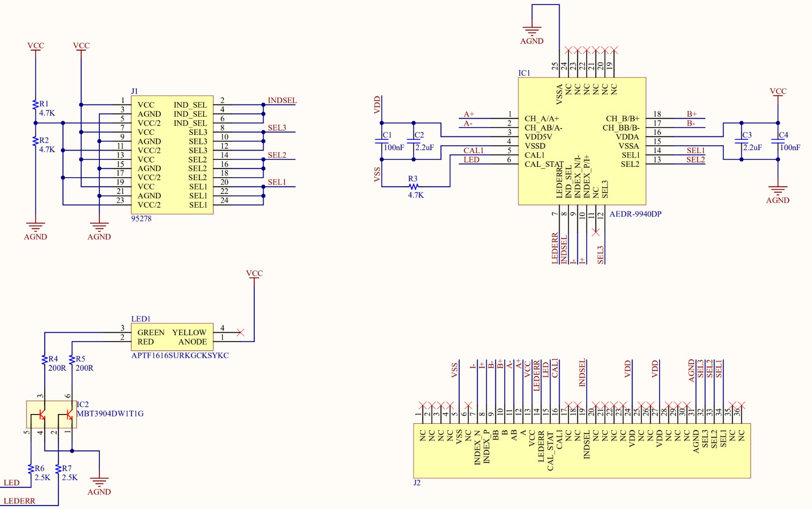Click the VDDA pin name in IC1
This screenshot has height=509, width=812.
(628, 137)
